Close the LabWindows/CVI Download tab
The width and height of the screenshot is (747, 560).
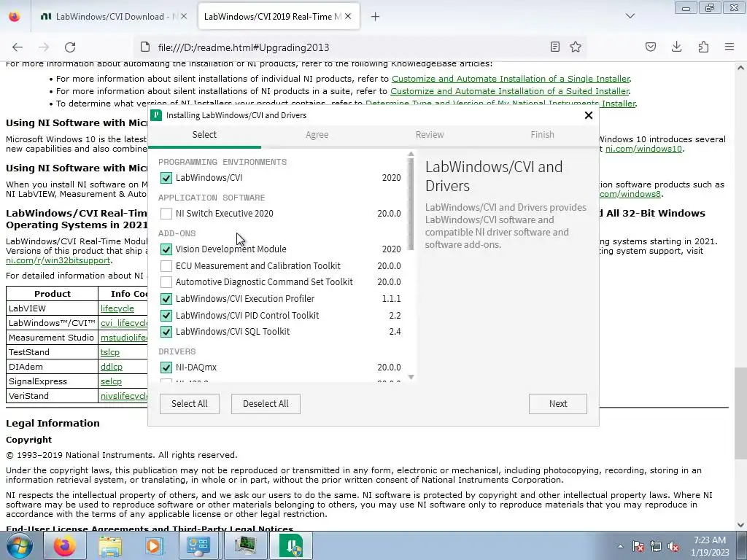click(184, 16)
